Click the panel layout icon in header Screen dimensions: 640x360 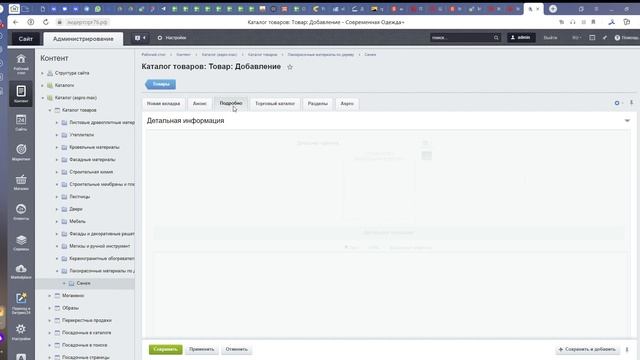point(592,38)
